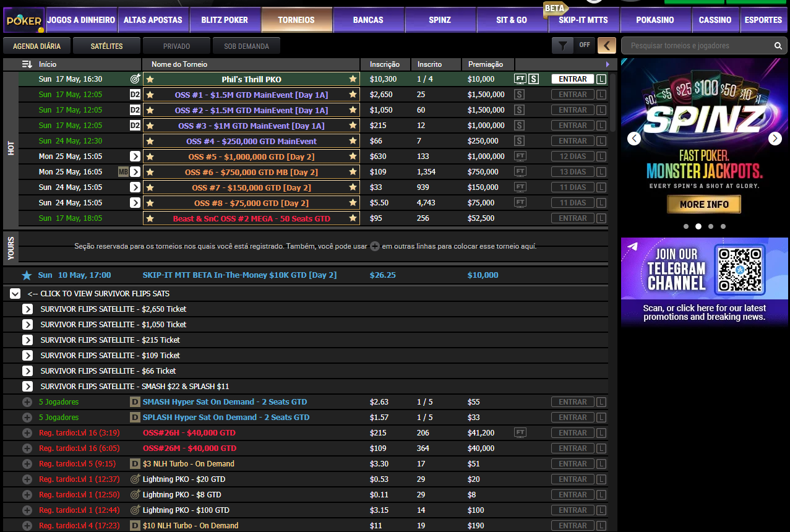790x532 pixels.
Task: Click the Sob Demanda button
Action: click(x=246, y=46)
